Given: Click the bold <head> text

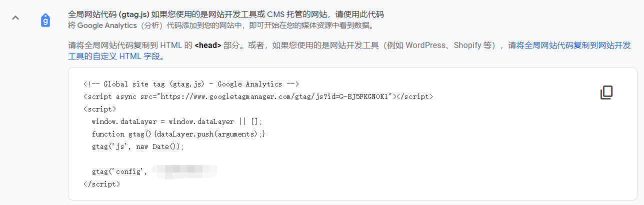Looking at the screenshot, I should point(208,45).
